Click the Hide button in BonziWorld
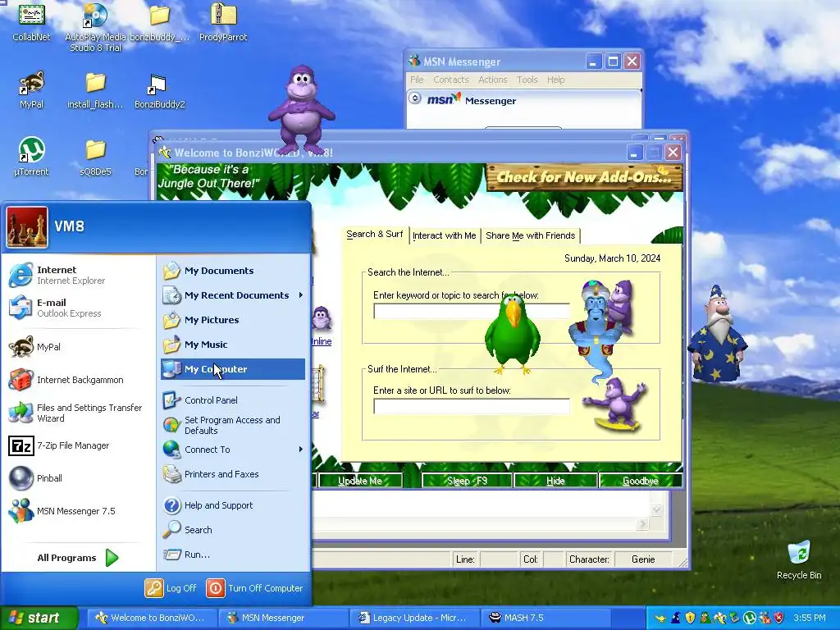This screenshot has width=840, height=630. [x=555, y=481]
